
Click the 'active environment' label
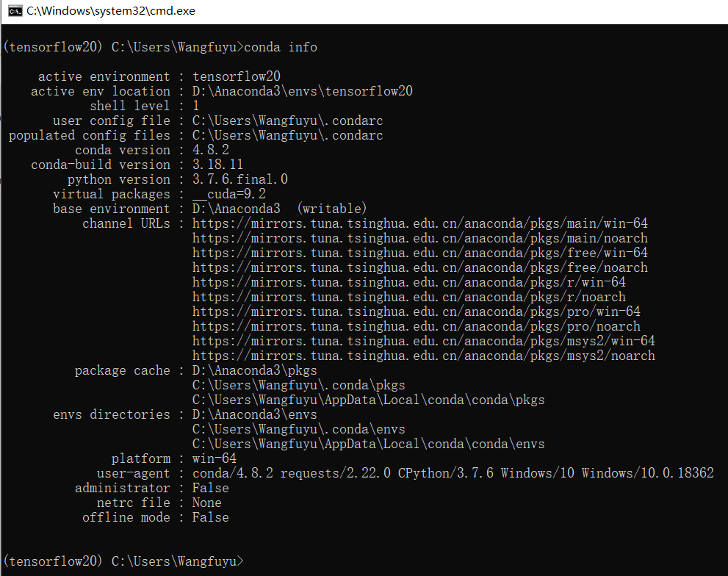(104, 76)
